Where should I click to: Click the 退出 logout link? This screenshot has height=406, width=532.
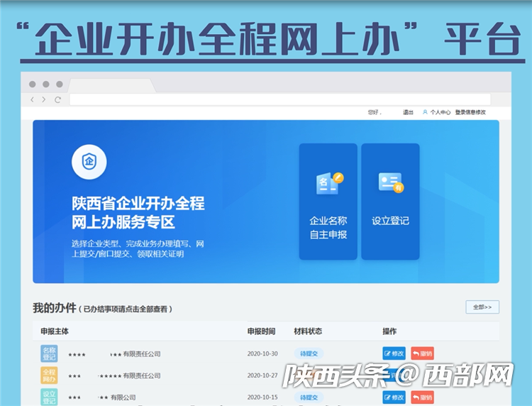408,112
